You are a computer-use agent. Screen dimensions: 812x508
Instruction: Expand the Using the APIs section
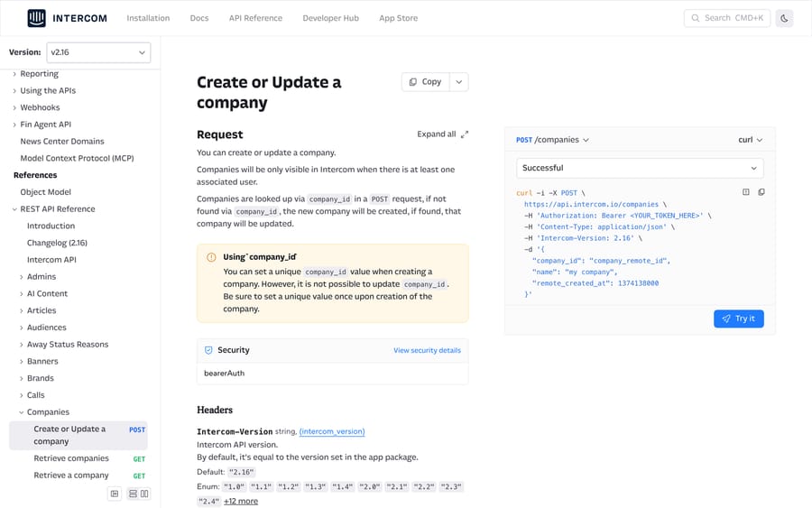click(14, 91)
